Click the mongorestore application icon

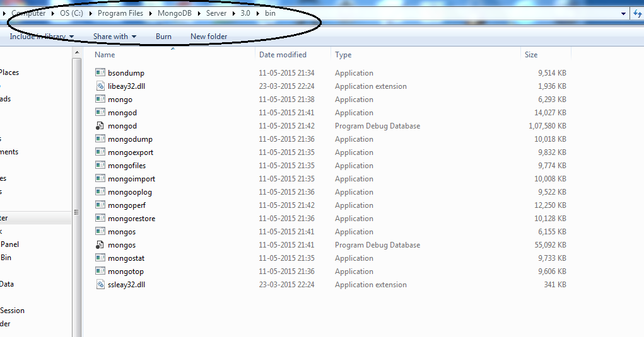tap(100, 218)
